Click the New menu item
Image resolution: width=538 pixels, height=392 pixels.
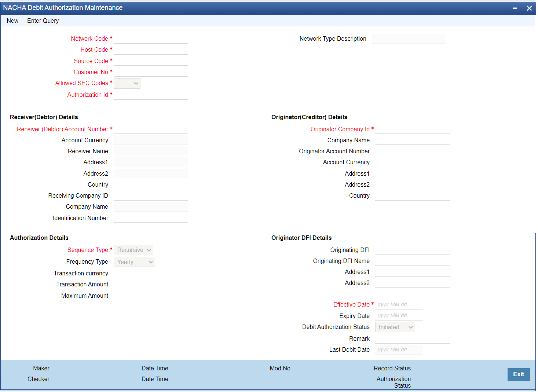[x=12, y=21]
